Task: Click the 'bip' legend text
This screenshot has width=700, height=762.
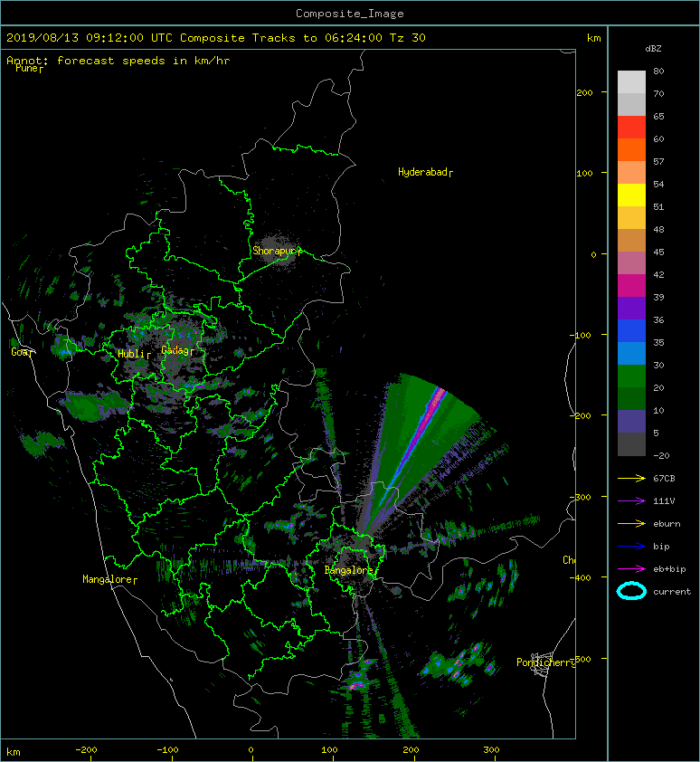Action: click(x=661, y=547)
